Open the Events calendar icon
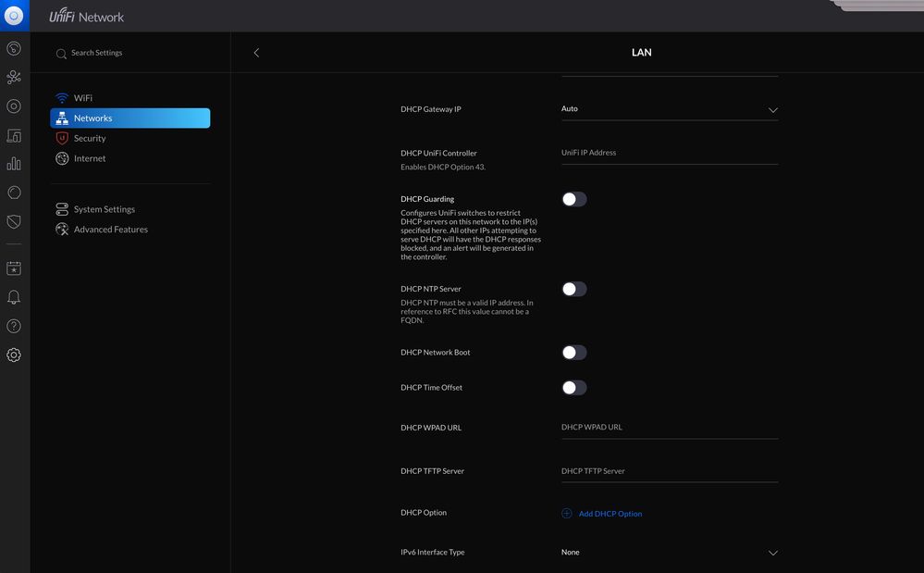924x573 pixels. point(14,268)
